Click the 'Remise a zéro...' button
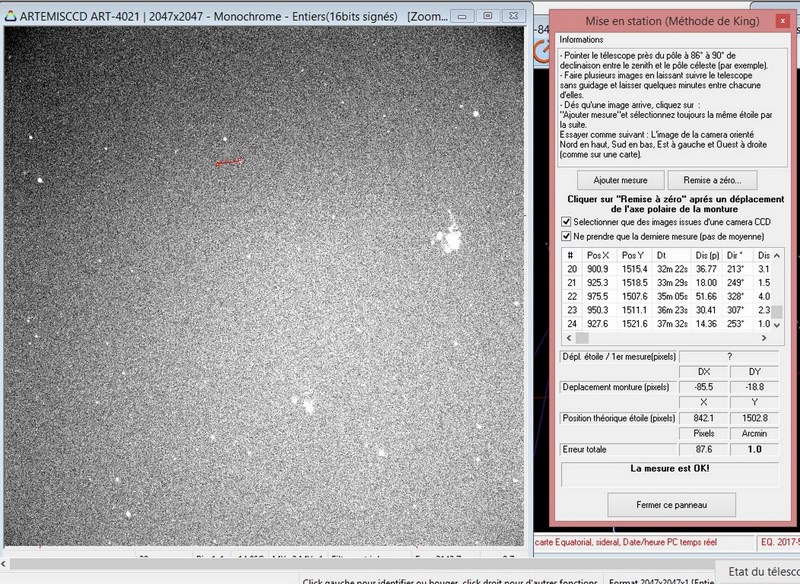 [x=712, y=180]
